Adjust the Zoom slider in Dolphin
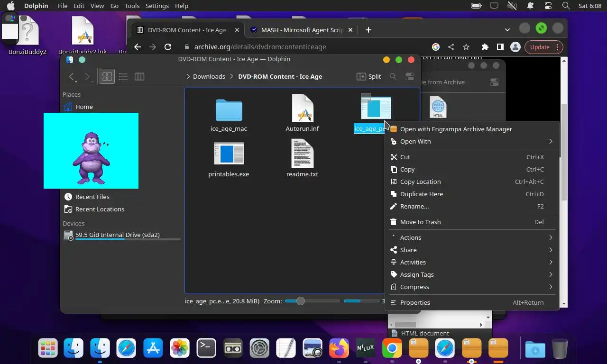Viewport: 607px width, 364px height. 312,301
